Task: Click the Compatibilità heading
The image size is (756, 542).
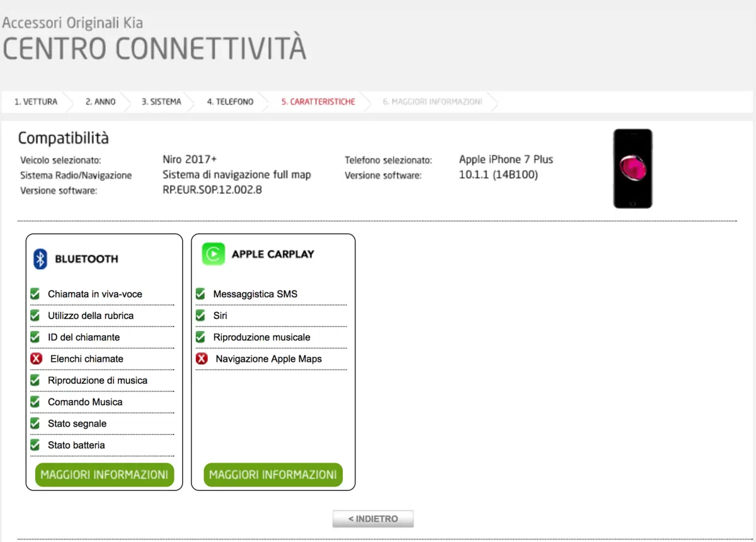Action: pyautogui.click(x=63, y=138)
